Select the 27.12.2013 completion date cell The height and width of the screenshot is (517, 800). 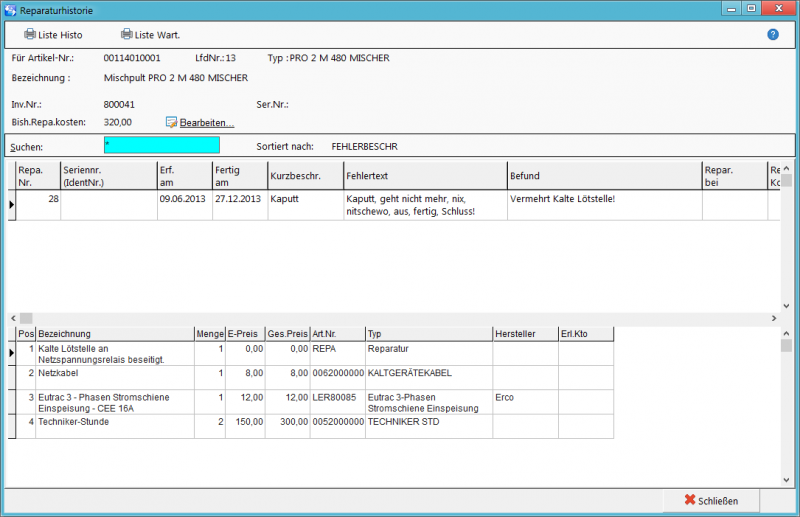click(x=240, y=205)
